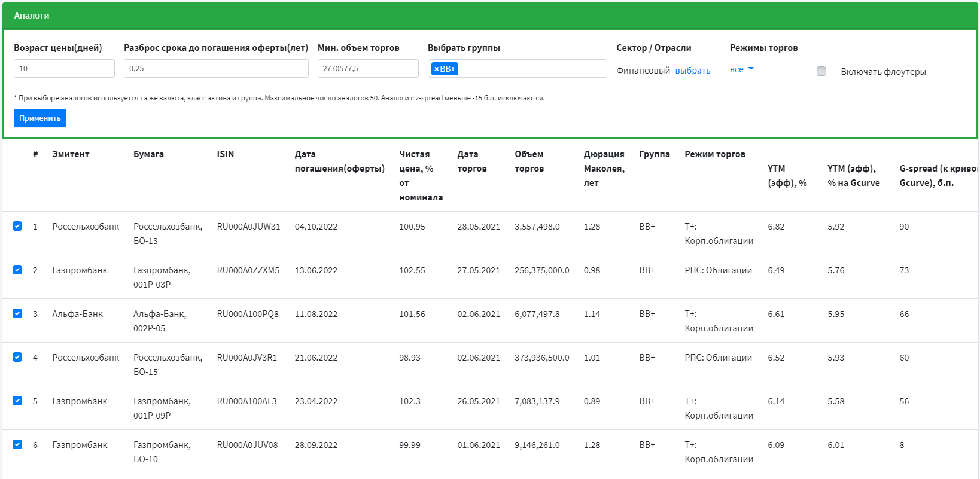This screenshot has width=980, height=479.
Task: Click ISIN RU000A0ZZXM5
Action: coord(248,270)
